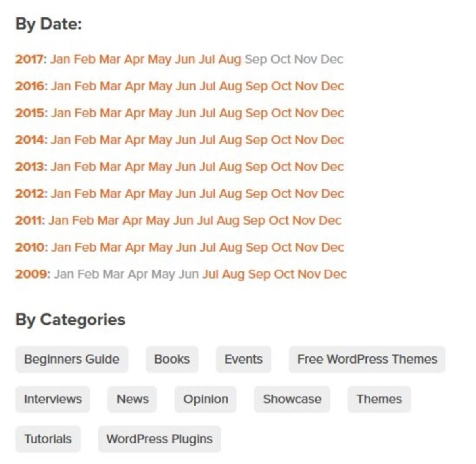This screenshot has height=464, width=476.
Task: Open the May 2013 archive
Action: (160, 167)
